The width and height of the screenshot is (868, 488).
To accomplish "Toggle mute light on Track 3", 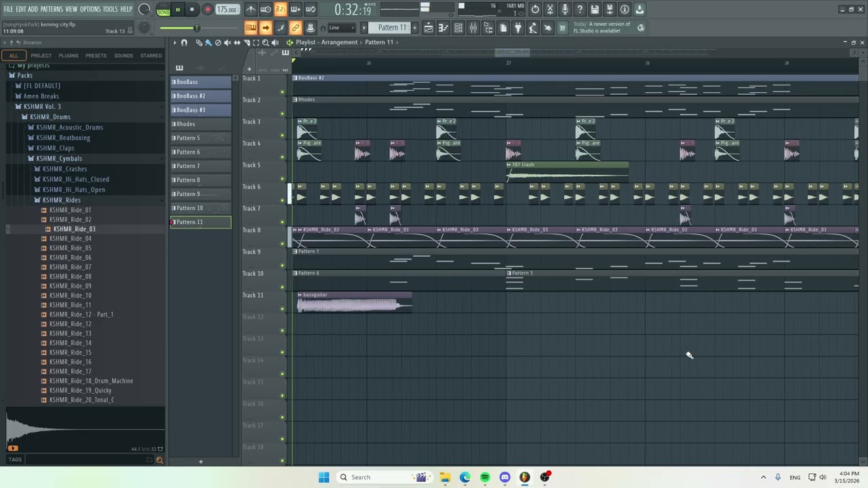I will point(283,135).
